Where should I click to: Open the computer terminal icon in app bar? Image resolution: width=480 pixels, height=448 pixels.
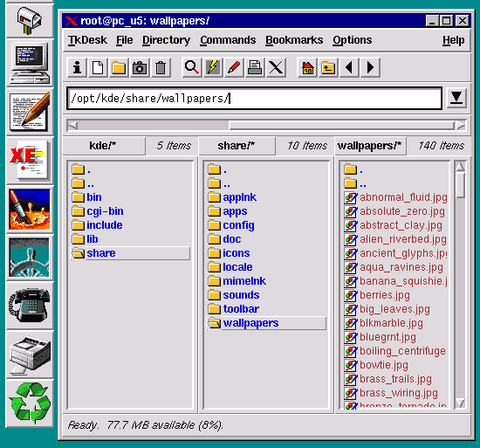30,64
